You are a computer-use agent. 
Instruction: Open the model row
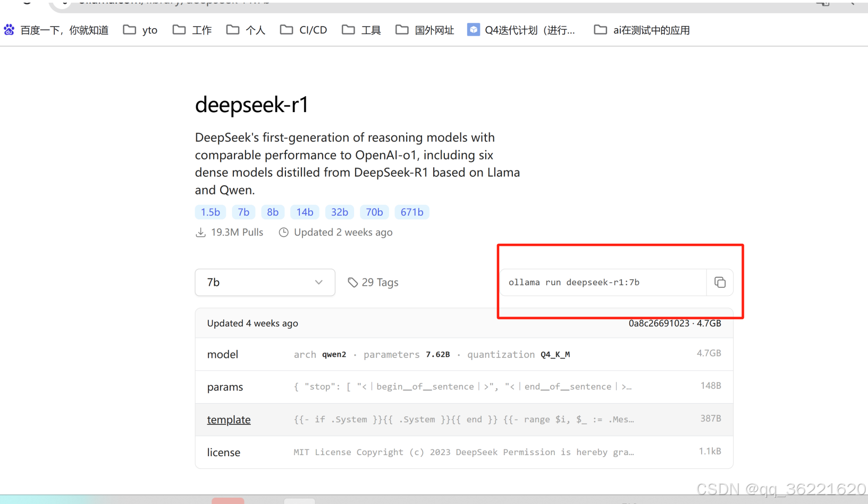pos(464,354)
